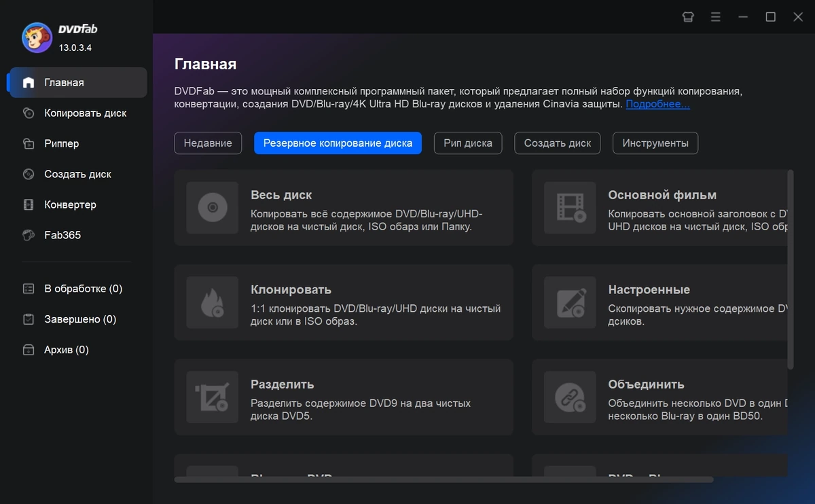Open Главная in the sidebar
The width and height of the screenshot is (815, 504).
tap(77, 83)
